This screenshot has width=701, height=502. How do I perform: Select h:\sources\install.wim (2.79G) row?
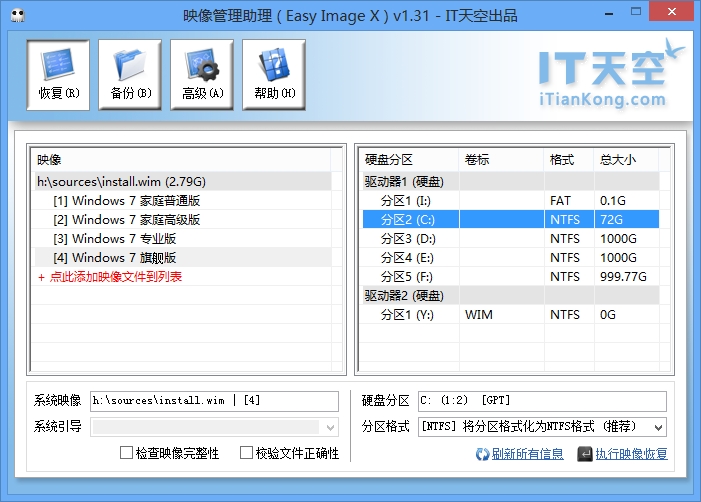pos(182,181)
